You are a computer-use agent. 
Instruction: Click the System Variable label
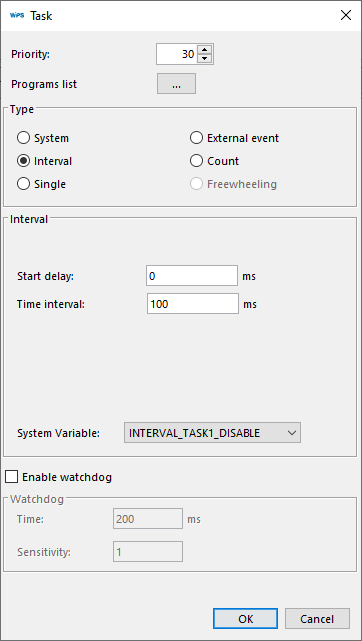58,433
